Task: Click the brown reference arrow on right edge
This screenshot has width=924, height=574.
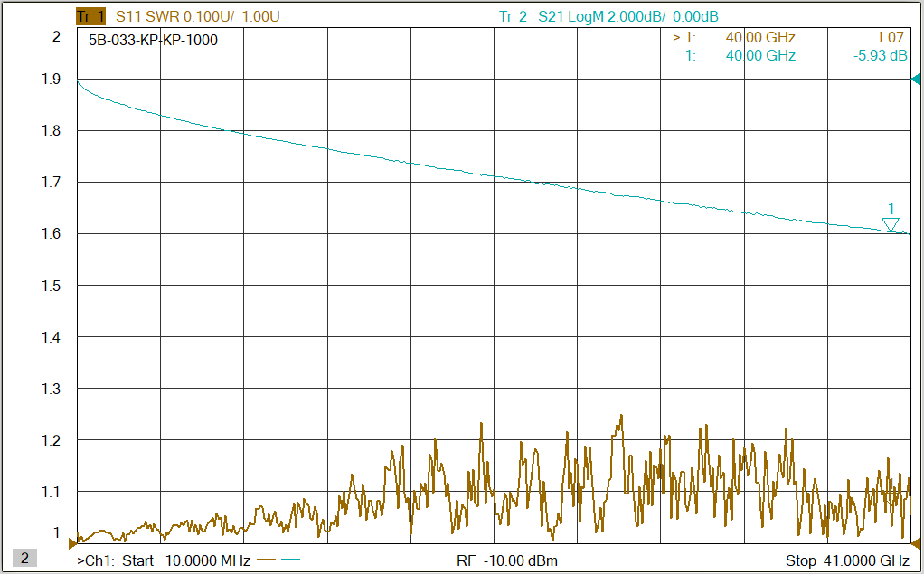Action: (x=915, y=543)
